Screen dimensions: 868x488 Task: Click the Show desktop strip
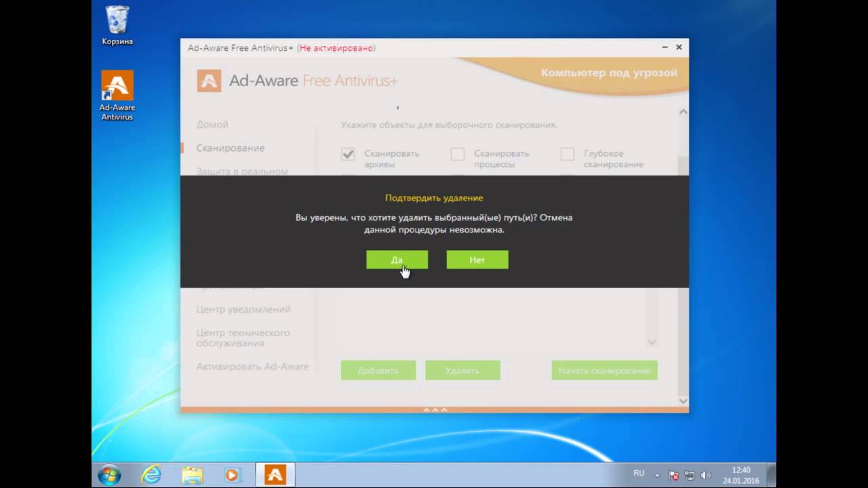click(x=772, y=475)
